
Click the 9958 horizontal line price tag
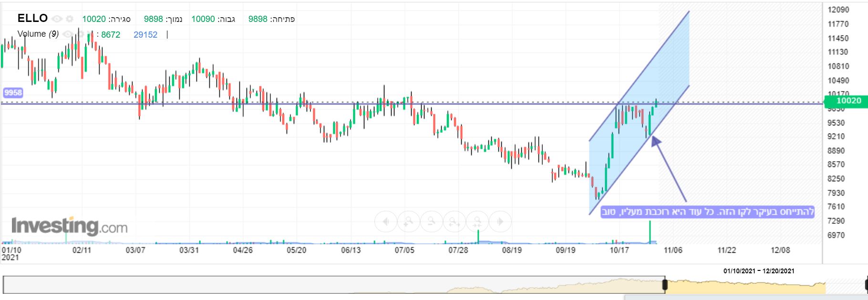click(x=13, y=93)
